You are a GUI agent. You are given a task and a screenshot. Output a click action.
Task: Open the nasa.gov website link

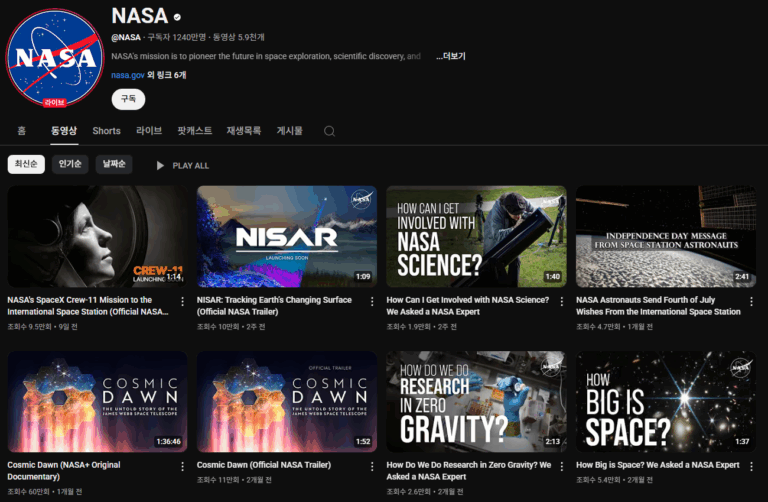tap(127, 75)
